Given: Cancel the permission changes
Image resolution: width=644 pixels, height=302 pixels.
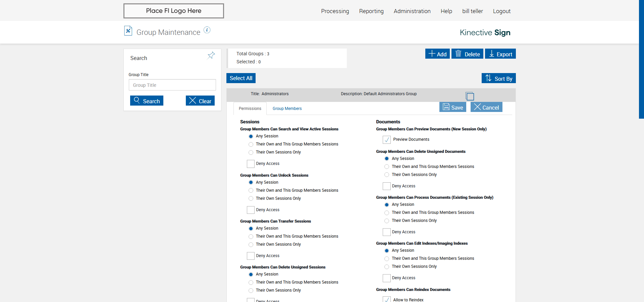Looking at the screenshot, I should (x=486, y=107).
